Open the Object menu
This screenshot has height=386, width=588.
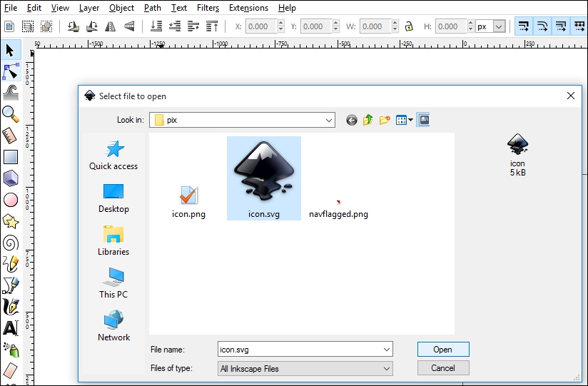(x=121, y=8)
